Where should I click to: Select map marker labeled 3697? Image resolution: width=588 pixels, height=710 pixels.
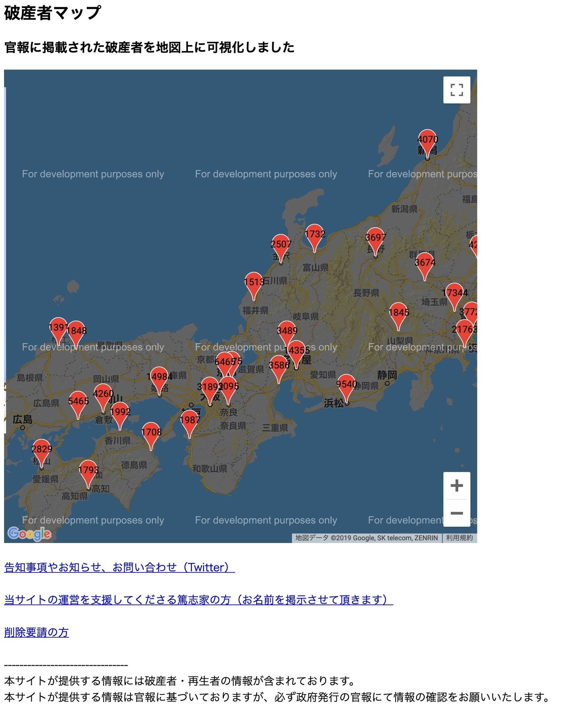coord(375,242)
